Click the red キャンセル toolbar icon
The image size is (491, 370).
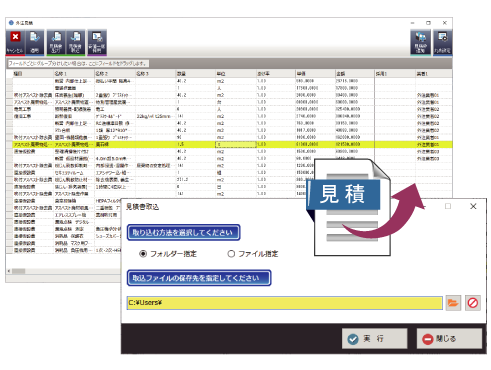click(x=15, y=42)
